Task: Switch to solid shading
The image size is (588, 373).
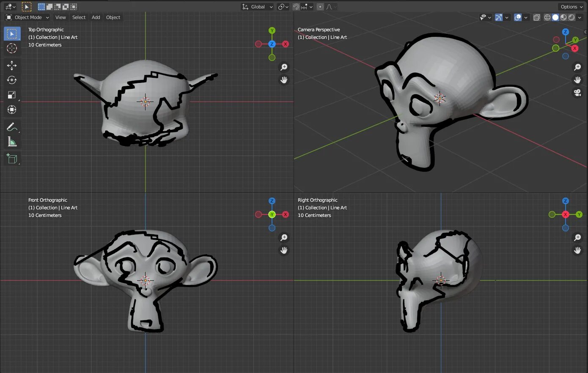Action: click(555, 17)
